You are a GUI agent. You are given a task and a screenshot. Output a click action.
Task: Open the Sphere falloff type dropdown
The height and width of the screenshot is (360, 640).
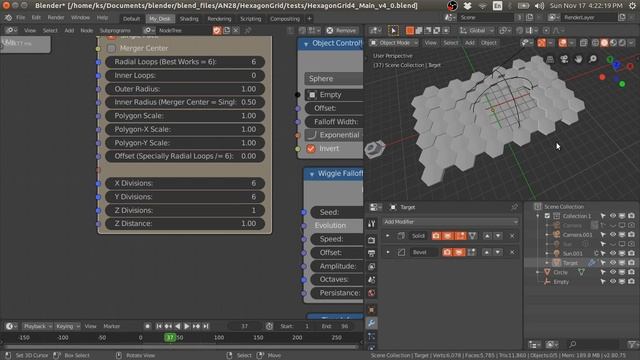coord(333,78)
